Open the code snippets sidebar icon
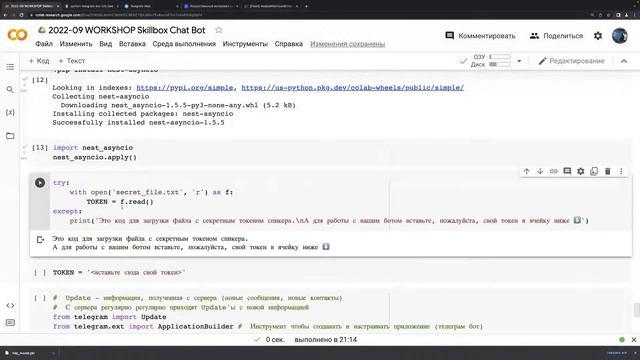The width and height of the screenshot is (640, 360). click(10, 305)
